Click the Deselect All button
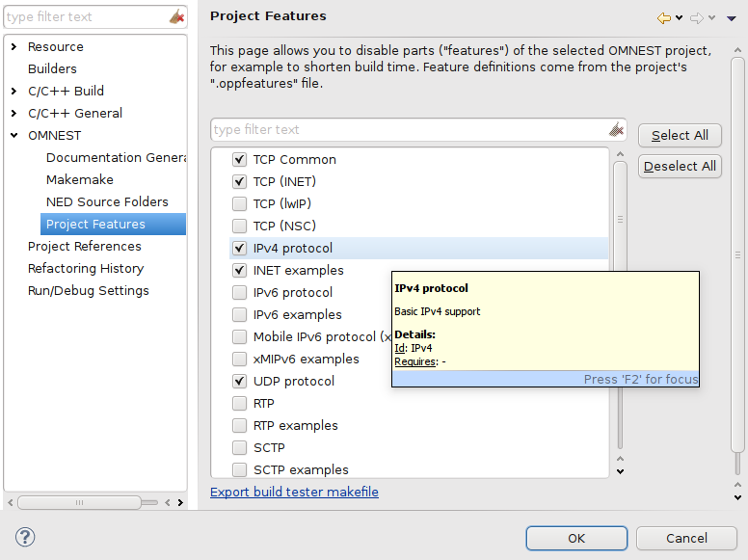The height and width of the screenshot is (560, 748). 680,167
